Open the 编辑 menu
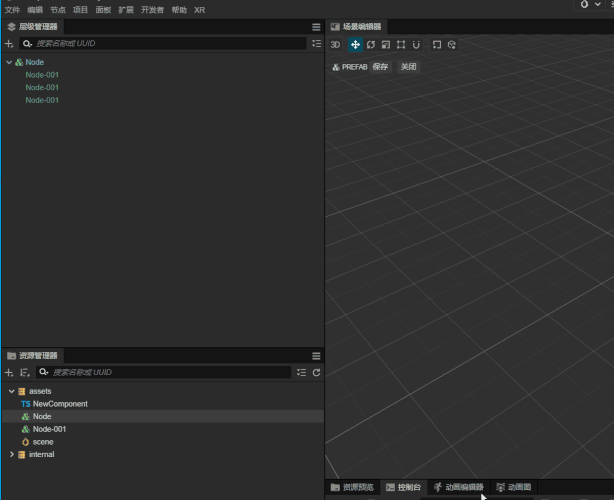Screen dimensions: 614x500 pos(35,10)
